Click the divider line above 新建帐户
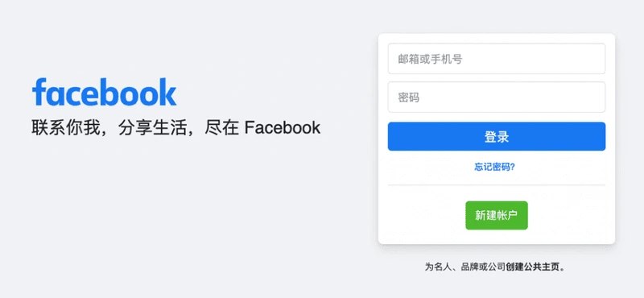 (497, 185)
